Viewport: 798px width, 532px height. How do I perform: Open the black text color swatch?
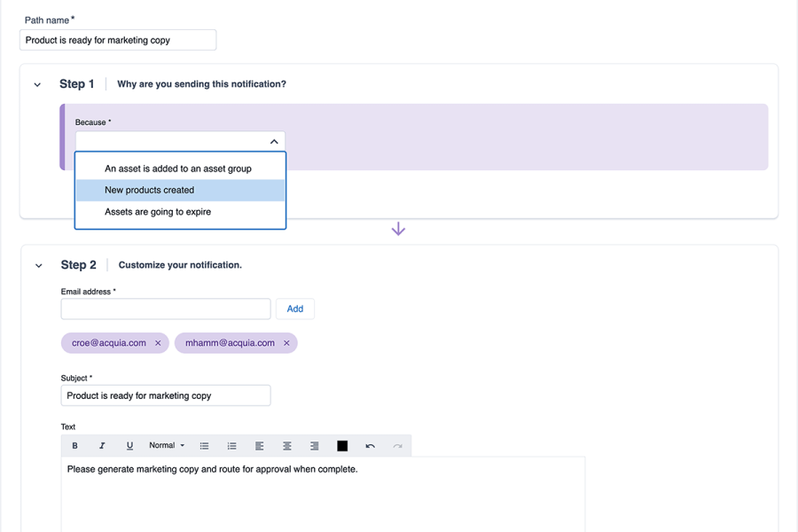click(342, 446)
